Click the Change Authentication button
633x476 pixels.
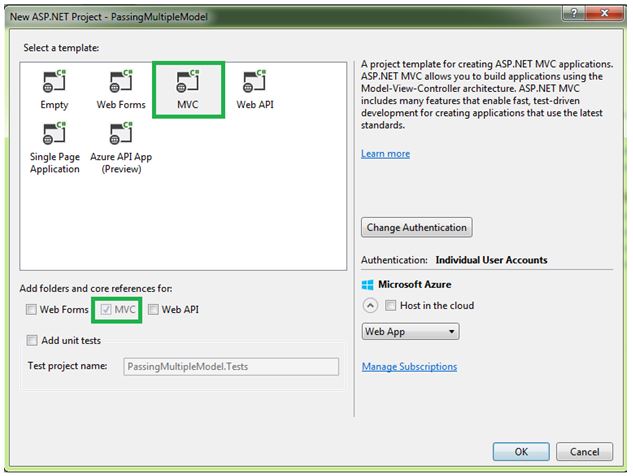tap(417, 228)
